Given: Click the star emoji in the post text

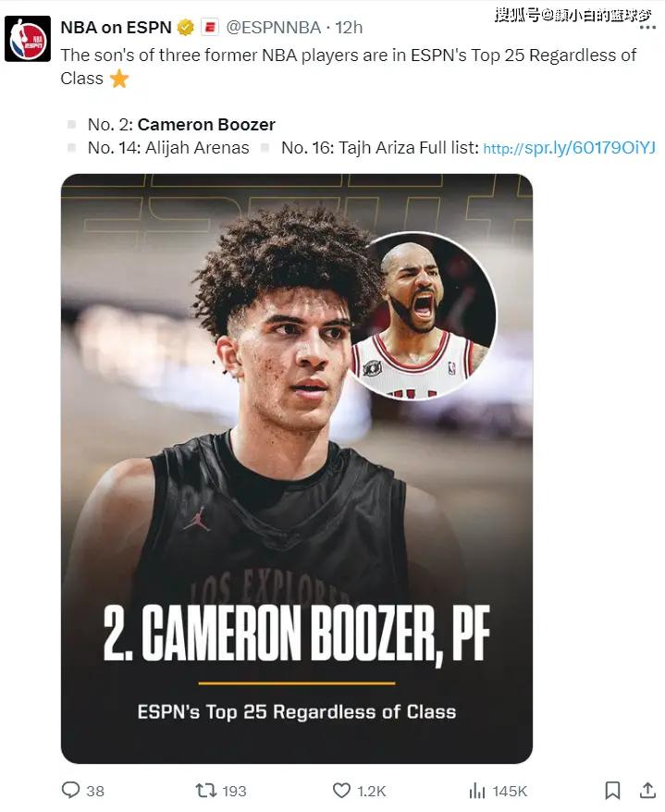Looking at the screenshot, I should (x=119, y=79).
